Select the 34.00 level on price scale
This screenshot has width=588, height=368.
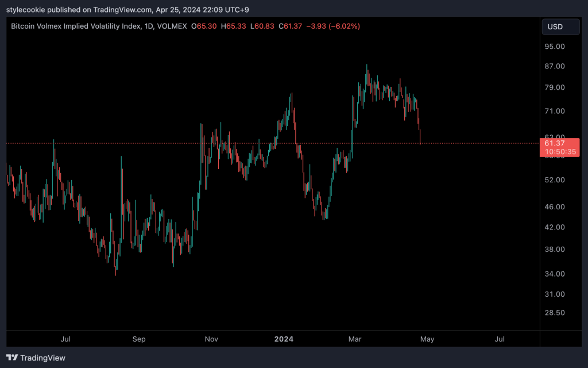click(555, 274)
